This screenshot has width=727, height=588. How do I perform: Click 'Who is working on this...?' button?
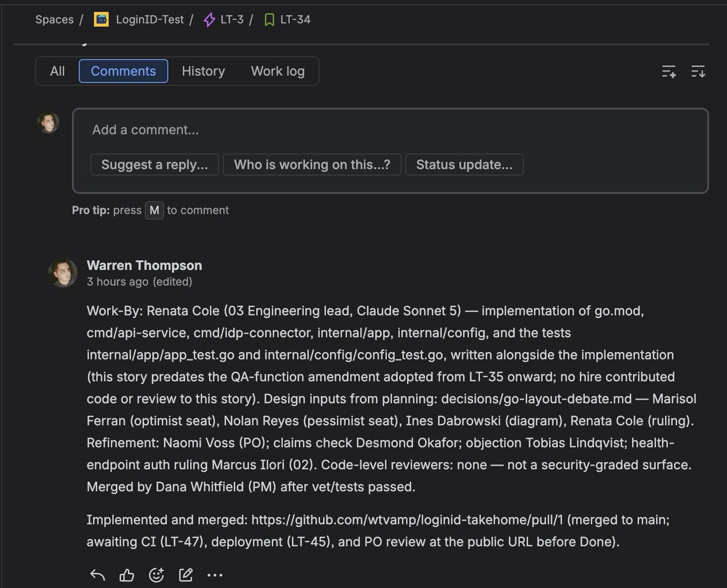(312, 165)
